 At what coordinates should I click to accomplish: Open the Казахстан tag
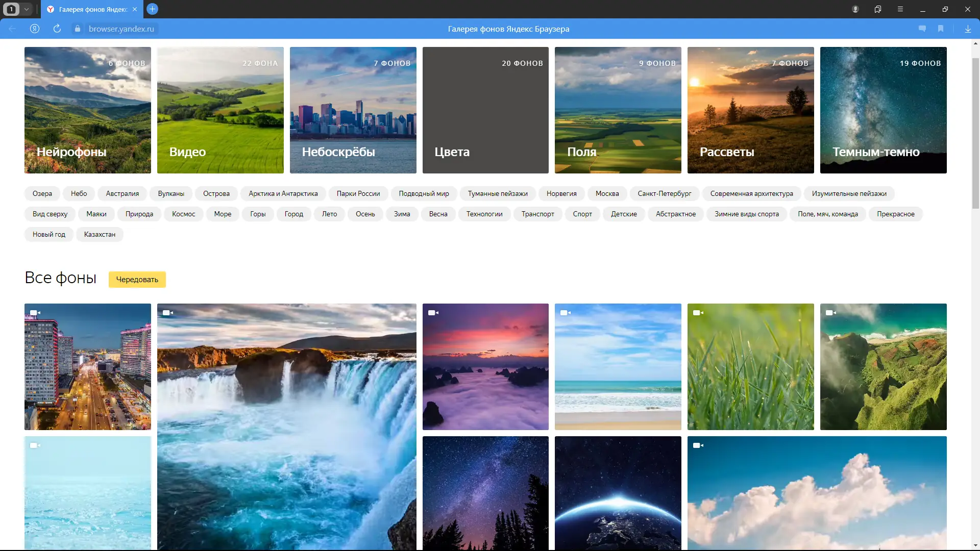(100, 235)
